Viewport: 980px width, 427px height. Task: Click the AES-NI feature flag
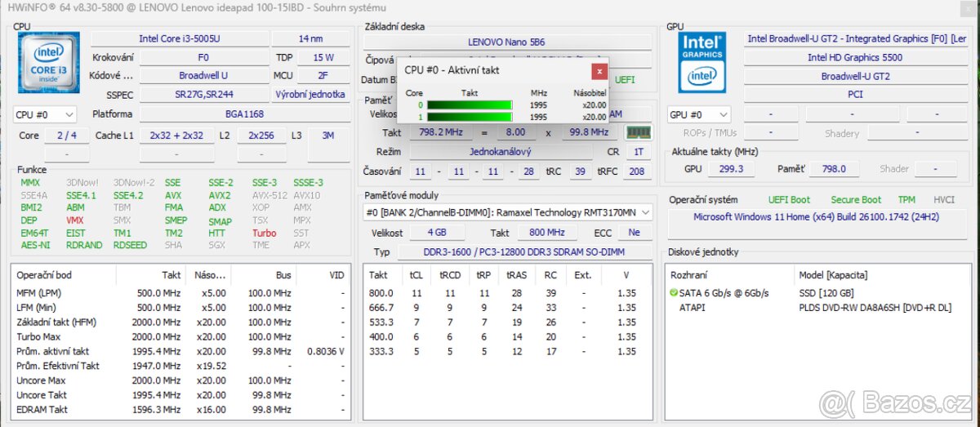point(33,245)
